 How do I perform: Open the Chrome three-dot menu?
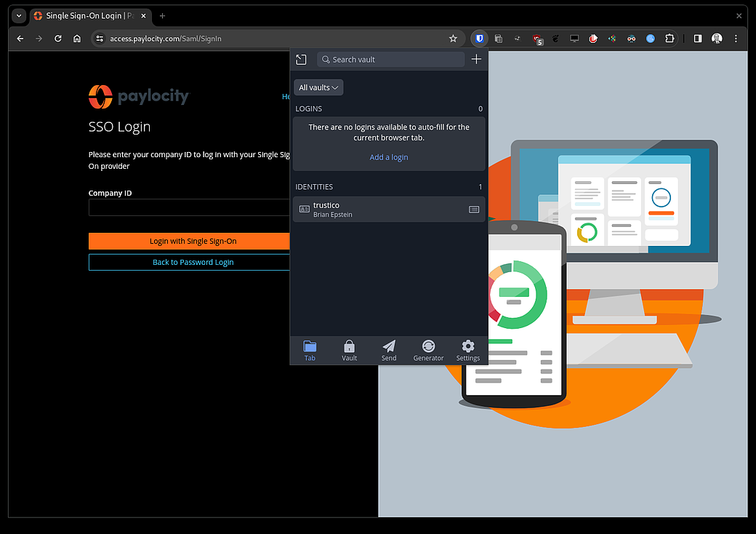click(736, 39)
